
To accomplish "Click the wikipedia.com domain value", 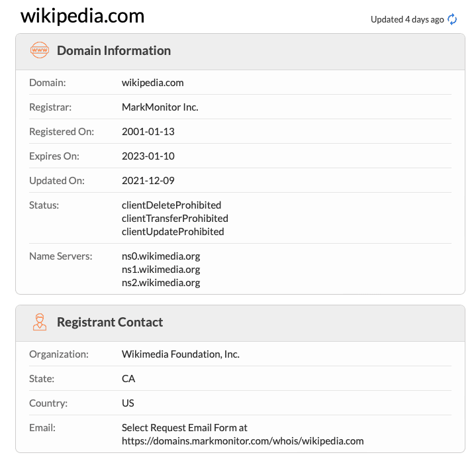I will click(x=153, y=83).
